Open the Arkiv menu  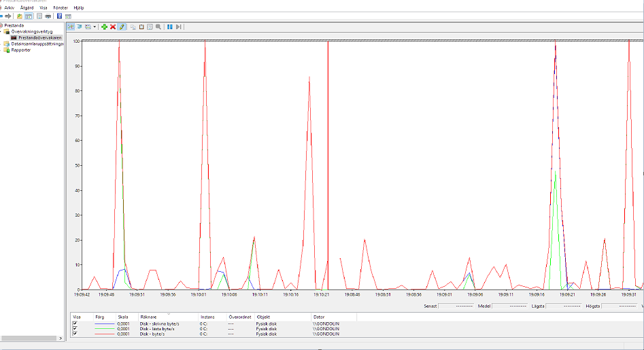coord(9,7)
